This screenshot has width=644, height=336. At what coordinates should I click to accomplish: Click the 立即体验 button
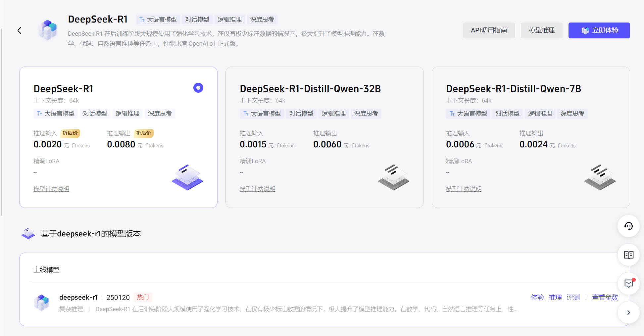click(599, 30)
